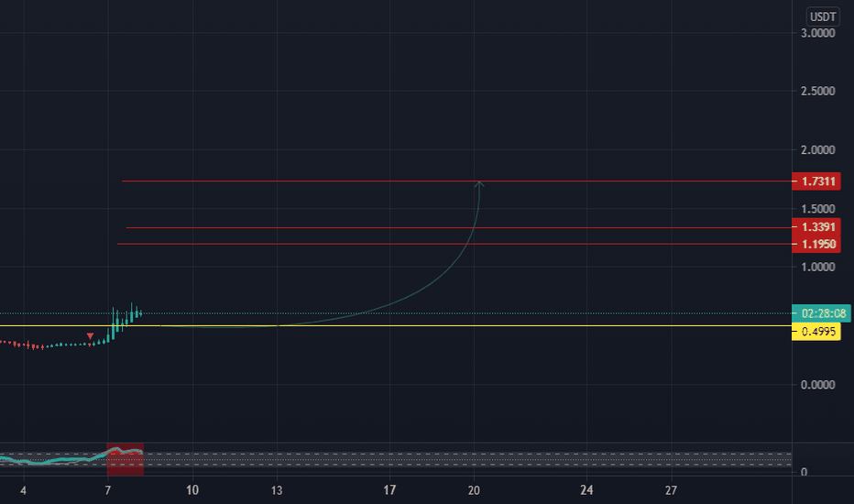Click the indicator pane 0 axis value
The height and width of the screenshot is (504, 854).
coord(804,473)
